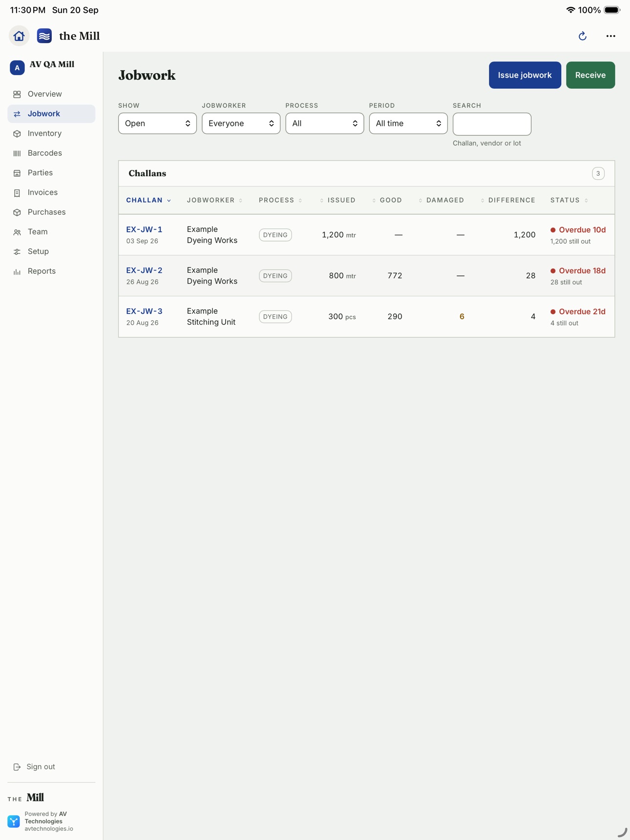Open Inventory from the sidebar

pos(51,133)
